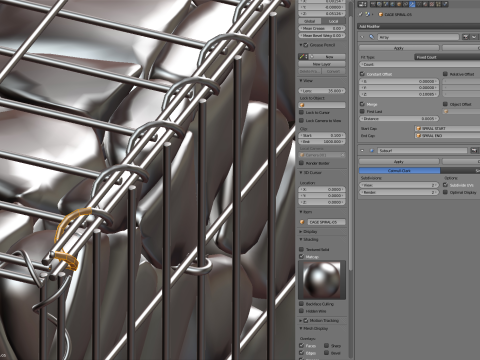Switch to the World properties tab
This screenshot has width=480, height=360.
[392, 4]
